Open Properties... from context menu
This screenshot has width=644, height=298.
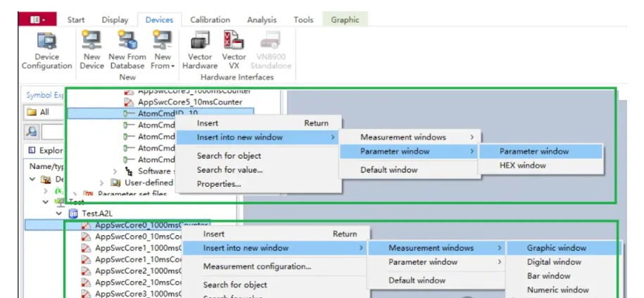219,184
